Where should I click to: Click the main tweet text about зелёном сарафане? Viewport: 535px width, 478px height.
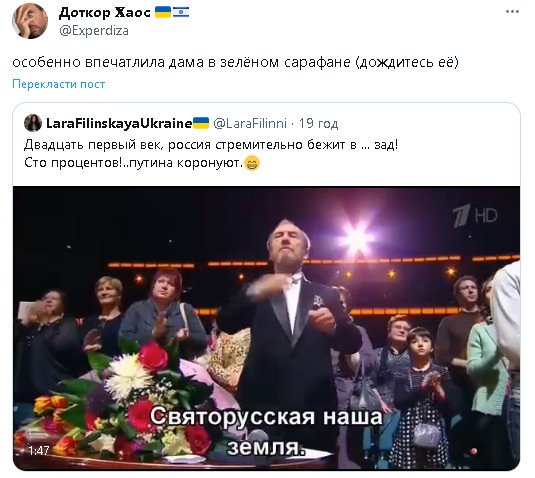click(x=235, y=62)
